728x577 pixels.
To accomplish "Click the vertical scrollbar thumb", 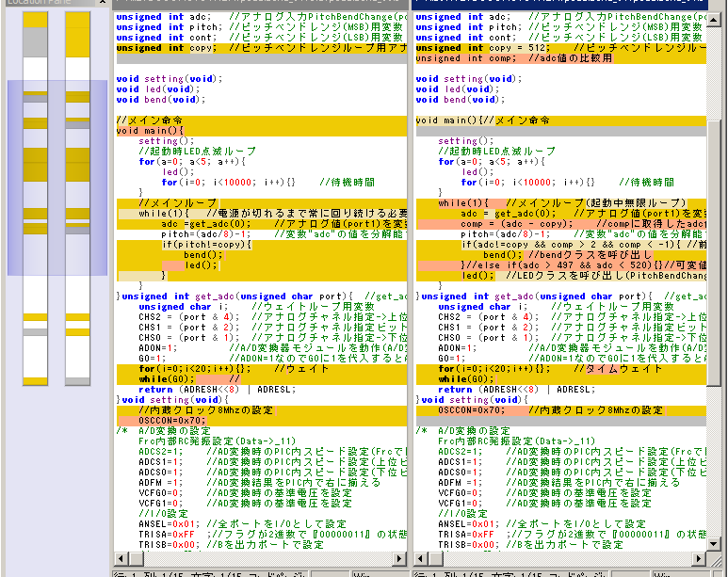I will 714,252.
